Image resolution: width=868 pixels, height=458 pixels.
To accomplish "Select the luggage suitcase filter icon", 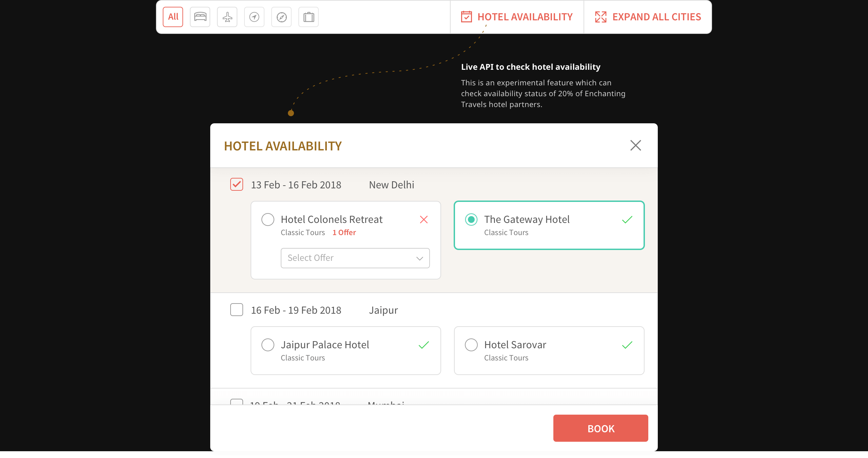I will coord(309,17).
